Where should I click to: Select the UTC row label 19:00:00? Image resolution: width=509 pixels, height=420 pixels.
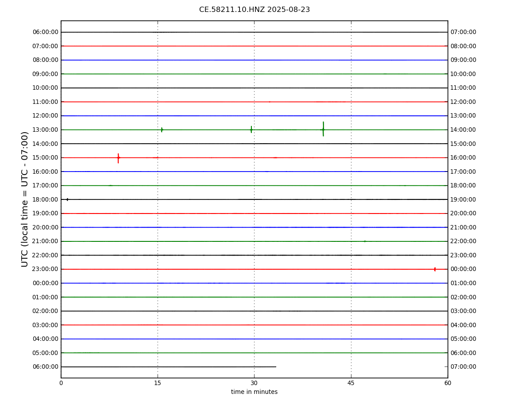(x=45, y=214)
